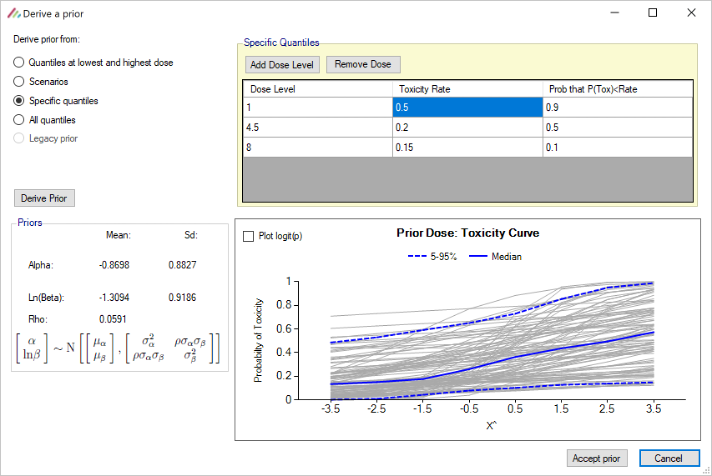712x476 pixels.
Task: Cancel the Derive a prior dialog
Action: click(669, 458)
